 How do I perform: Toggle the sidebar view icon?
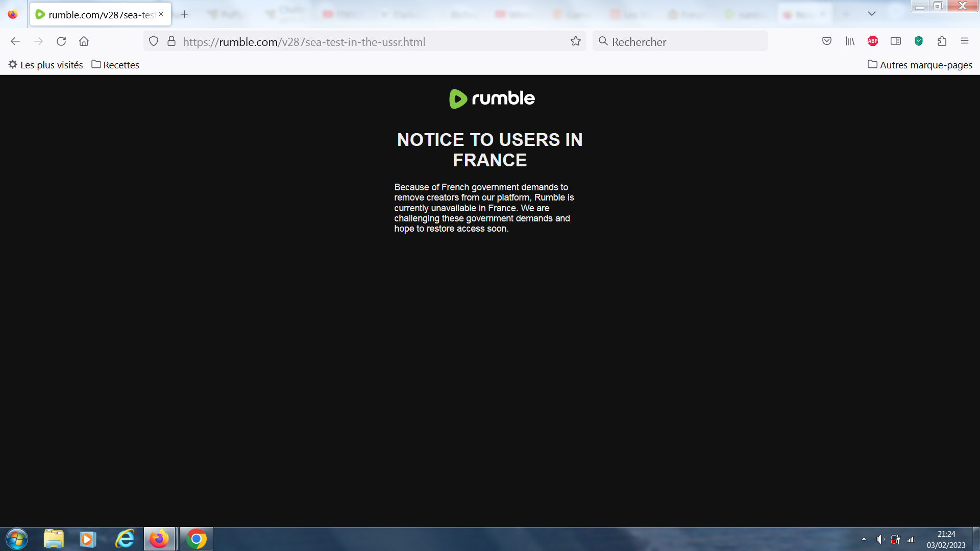point(896,41)
